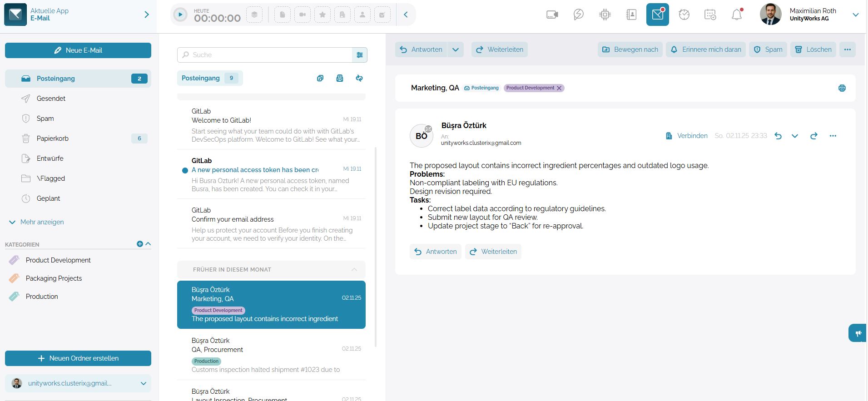Click Erinnere mich daran button

[706, 50]
